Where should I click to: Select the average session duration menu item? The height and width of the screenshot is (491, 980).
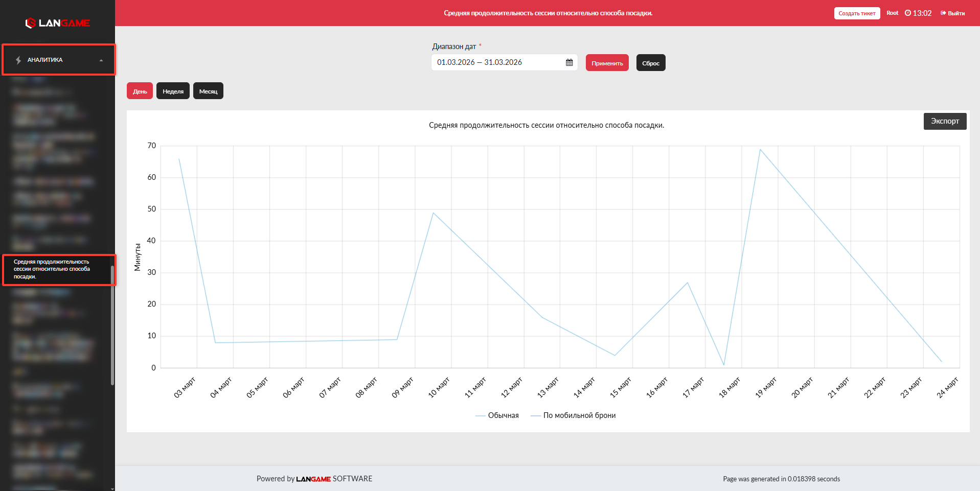pos(59,269)
